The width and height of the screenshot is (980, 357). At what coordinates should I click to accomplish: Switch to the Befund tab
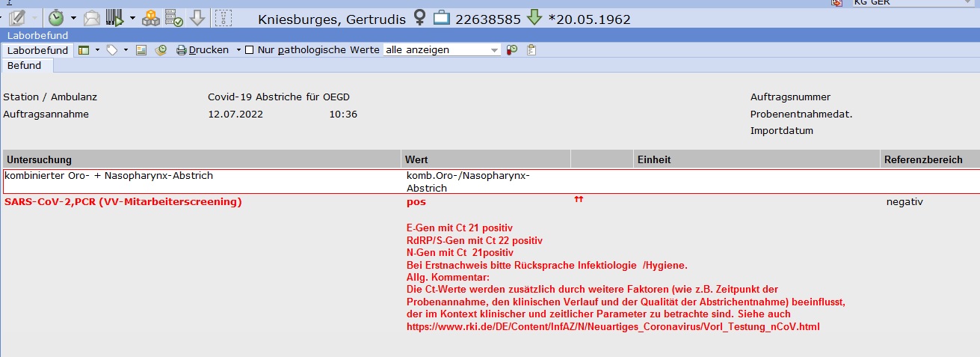pos(24,66)
